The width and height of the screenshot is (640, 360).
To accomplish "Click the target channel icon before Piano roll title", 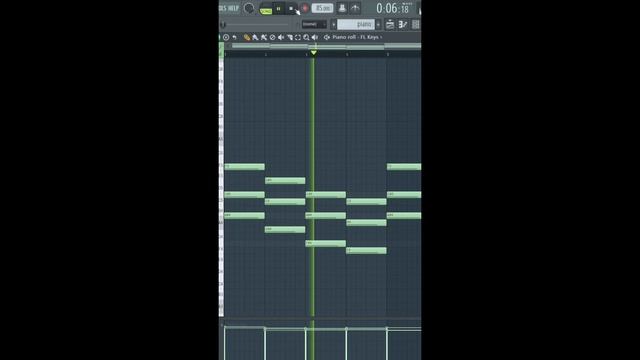I will point(327,37).
